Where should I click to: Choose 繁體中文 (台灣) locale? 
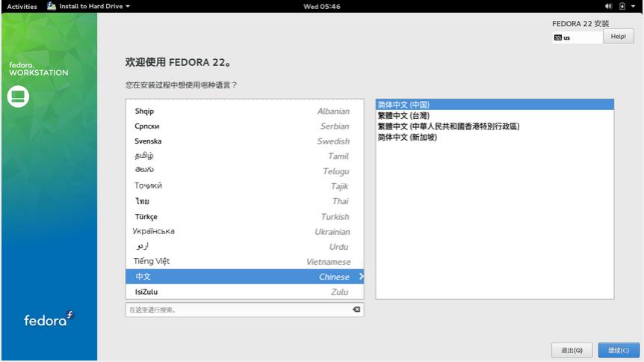[495, 116]
